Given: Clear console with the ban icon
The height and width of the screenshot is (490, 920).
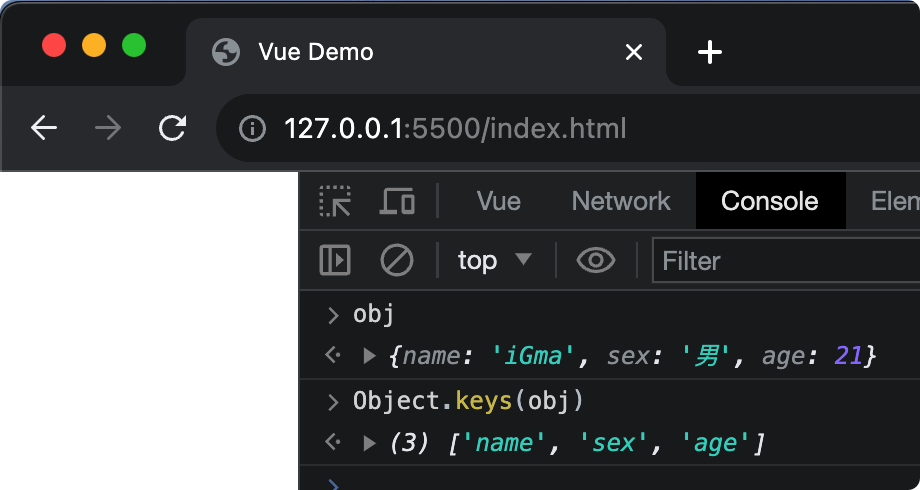Looking at the screenshot, I should coord(397,261).
